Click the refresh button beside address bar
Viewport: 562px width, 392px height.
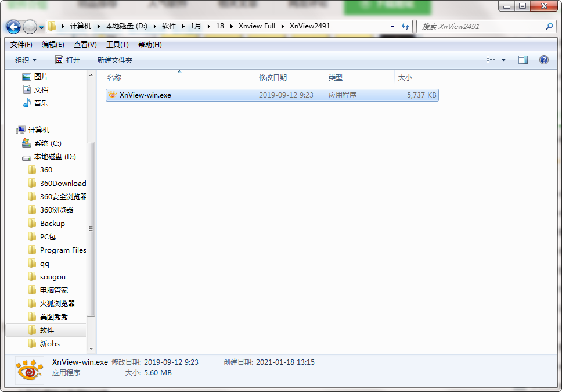coord(405,26)
